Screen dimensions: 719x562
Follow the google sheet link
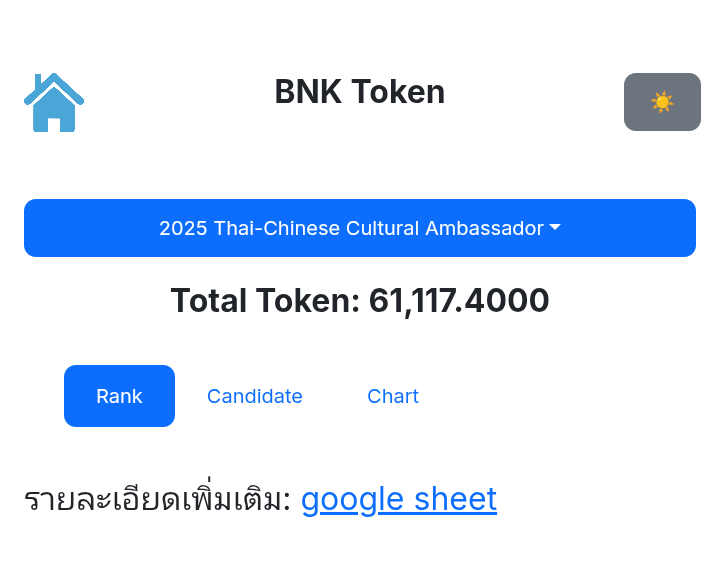tap(398, 498)
